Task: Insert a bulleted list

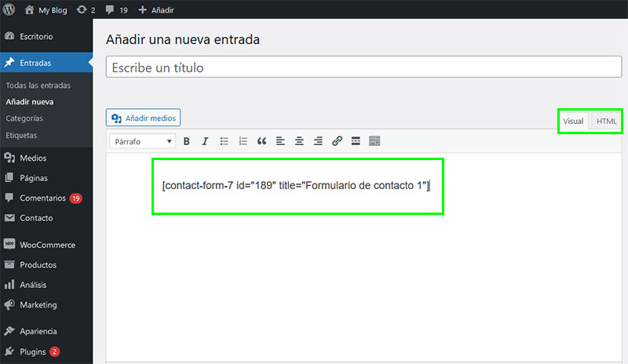Action: pos(225,141)
